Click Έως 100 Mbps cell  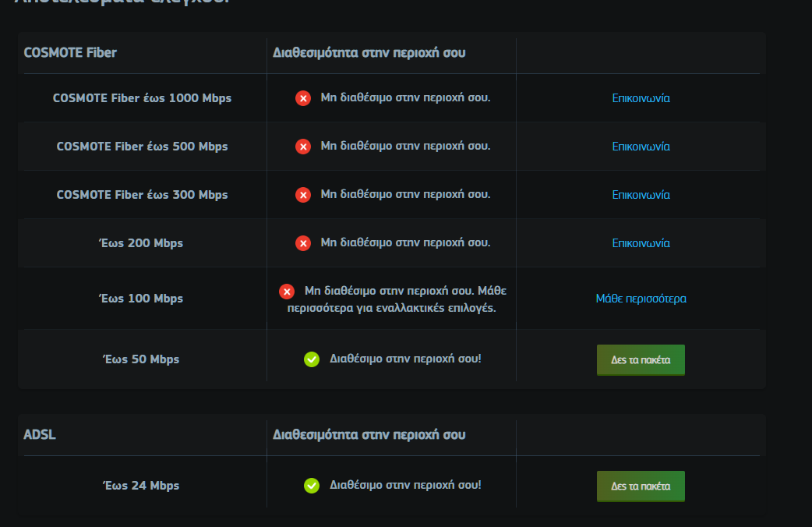(141, 299)
